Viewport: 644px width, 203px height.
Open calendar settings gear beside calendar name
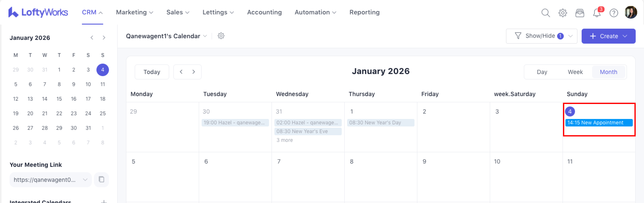[x=221, y=36]
